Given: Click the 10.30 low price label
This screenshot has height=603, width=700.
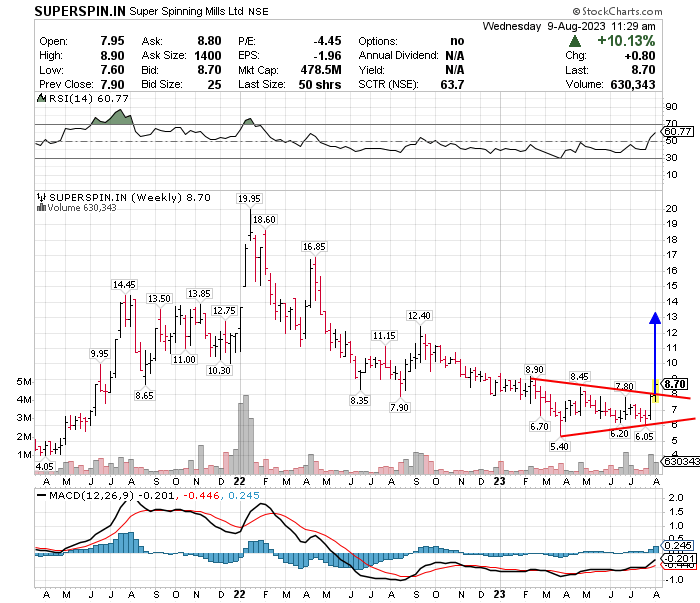Looking at the screenshot, I should click(219, 370).
